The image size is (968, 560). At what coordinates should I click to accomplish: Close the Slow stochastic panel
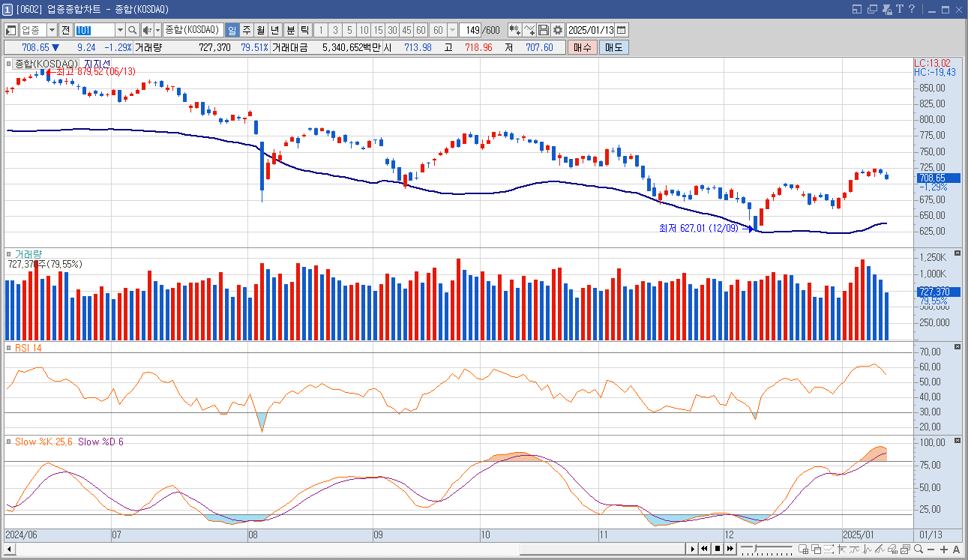(x=957, y=440)
